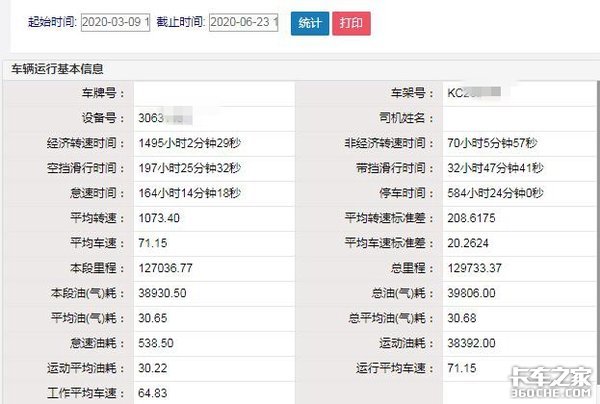Image resolution: width=600 pixels, height=404 pixels.
Task: Click the 平均油(气)耗 value 30.65
Action: 153,318
